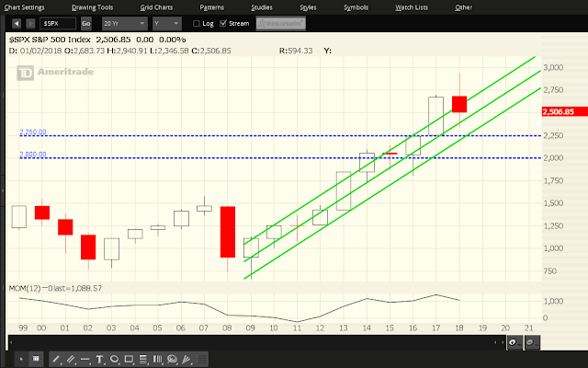Image resolution: width=588 pixels, height=368 pixels.
Task: Click the chart scroll right arrow
Action: (503, 342)
